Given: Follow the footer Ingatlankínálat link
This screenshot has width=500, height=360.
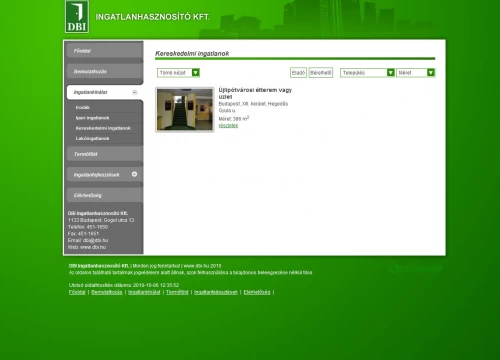Looking at the screenshot, I should (x=144, y=292).
